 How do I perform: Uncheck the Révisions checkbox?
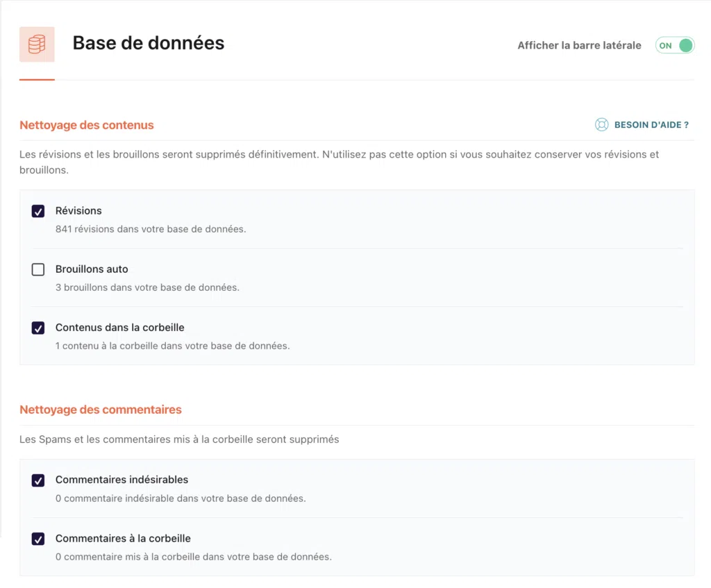38,211
